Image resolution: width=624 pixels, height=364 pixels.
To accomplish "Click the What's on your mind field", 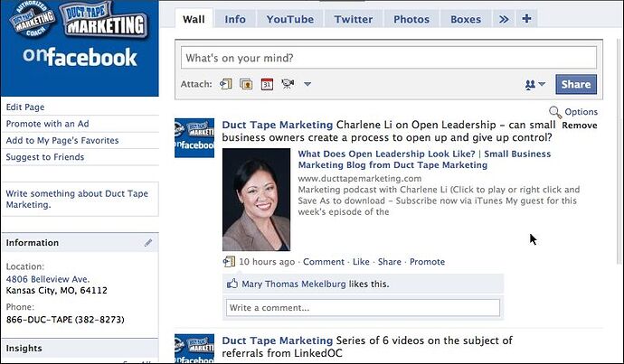I will coord(389,58).
